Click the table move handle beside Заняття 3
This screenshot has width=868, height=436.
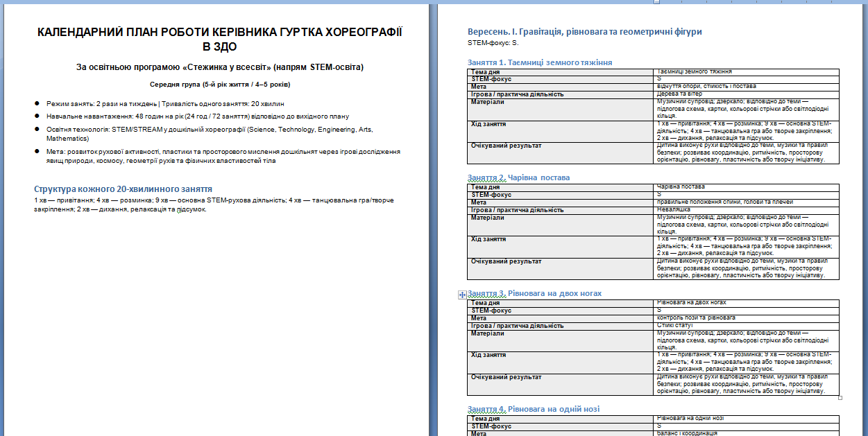click(x=462, y=295)
